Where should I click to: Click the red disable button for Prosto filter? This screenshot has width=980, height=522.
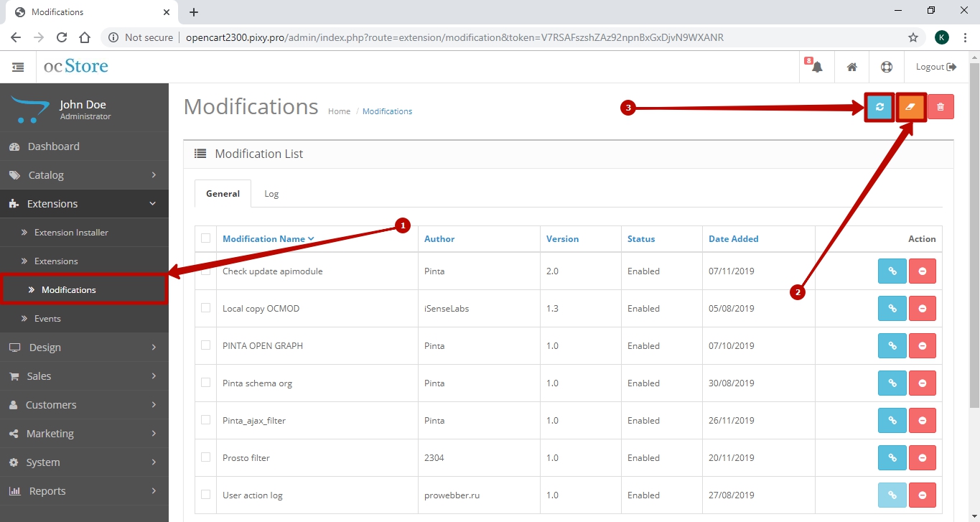click(x=922, y=457)
